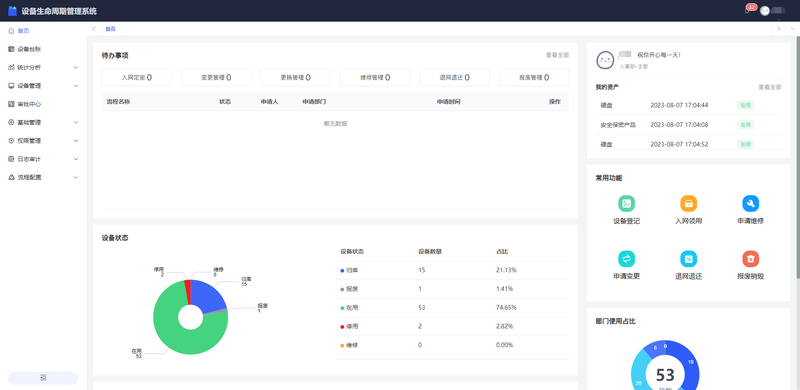Click the 报废销毁 trash icon
This screenshot has height=390, width=800.
point(751,259)
